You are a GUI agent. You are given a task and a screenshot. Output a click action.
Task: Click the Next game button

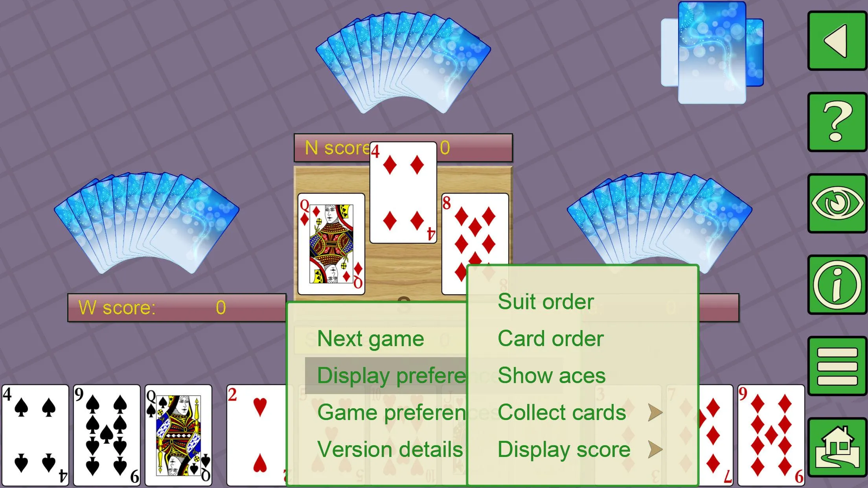(371, 338)
